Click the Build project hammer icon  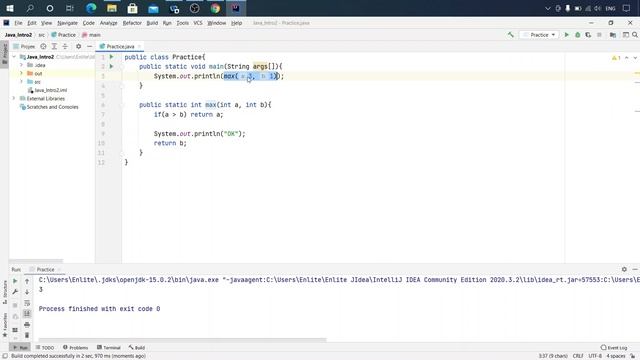tap(511, 35)
